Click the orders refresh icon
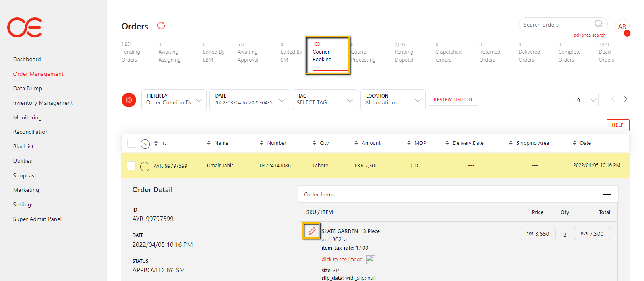 161,26
